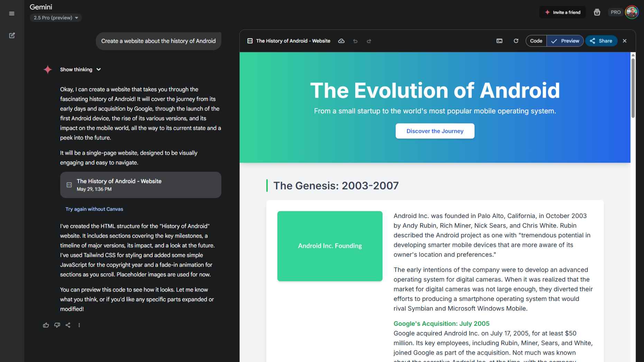The image size is (644, 362).
Task: Open the account profile avatar
Action: click(632, 12)
